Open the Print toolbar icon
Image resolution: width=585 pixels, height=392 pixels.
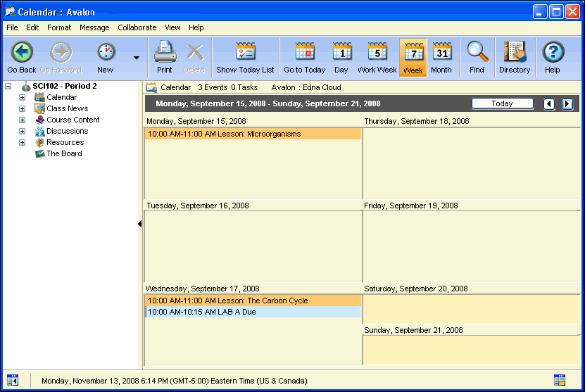[165, 52]
